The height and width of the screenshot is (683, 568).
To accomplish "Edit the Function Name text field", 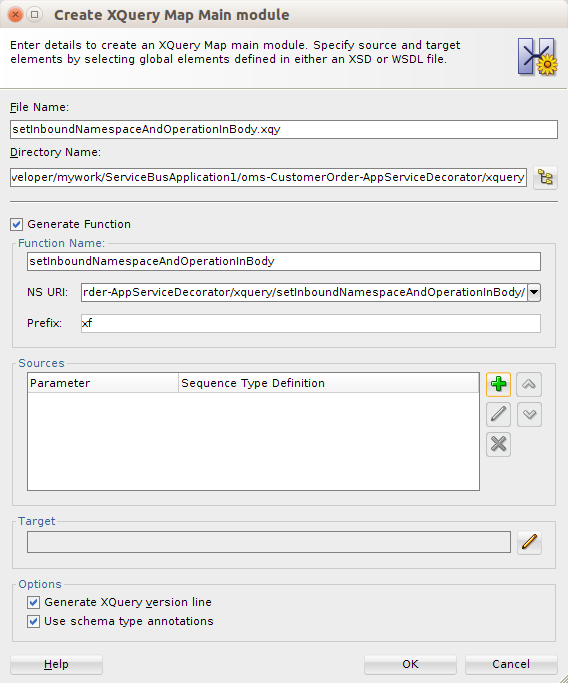I will tap(284, 261).
